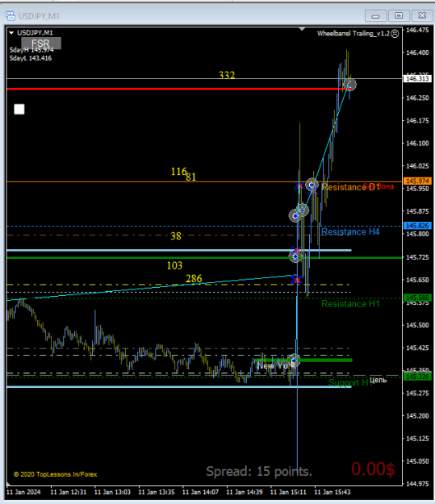Click the green 145.588 price tag

(417, 298)
